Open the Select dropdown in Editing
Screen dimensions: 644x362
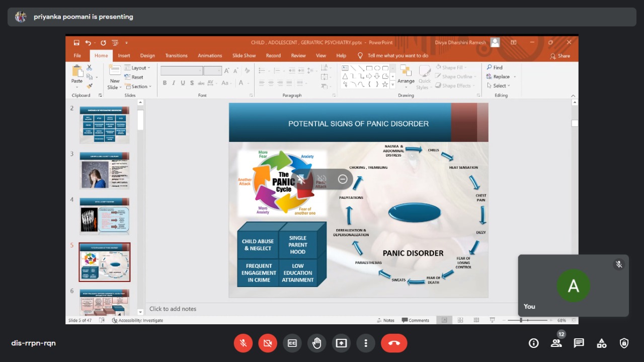click(x=498, y=86)
